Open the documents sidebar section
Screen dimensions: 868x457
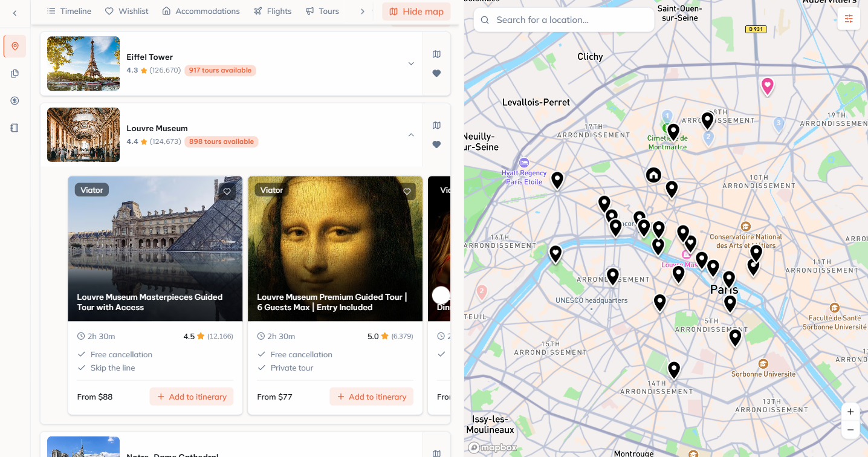click(x=15, y=73)
